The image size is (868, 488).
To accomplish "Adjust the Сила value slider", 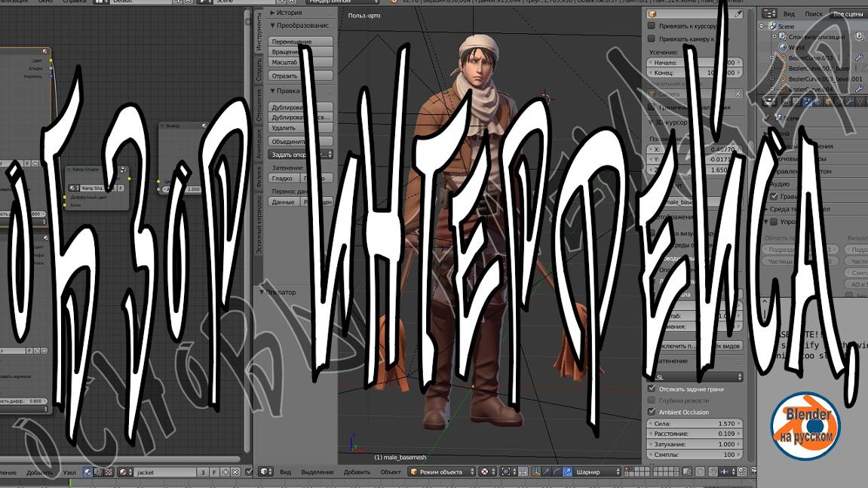I will coord(695,424).
